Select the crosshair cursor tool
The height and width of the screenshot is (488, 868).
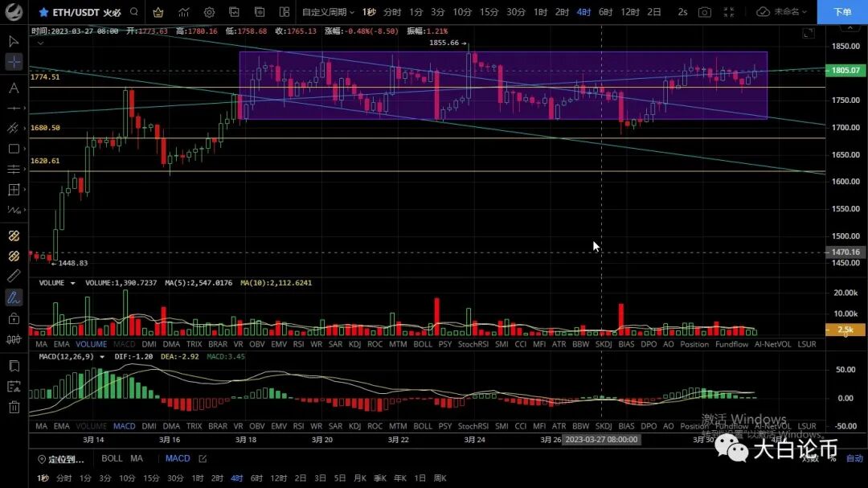click(x=14, y=62)
